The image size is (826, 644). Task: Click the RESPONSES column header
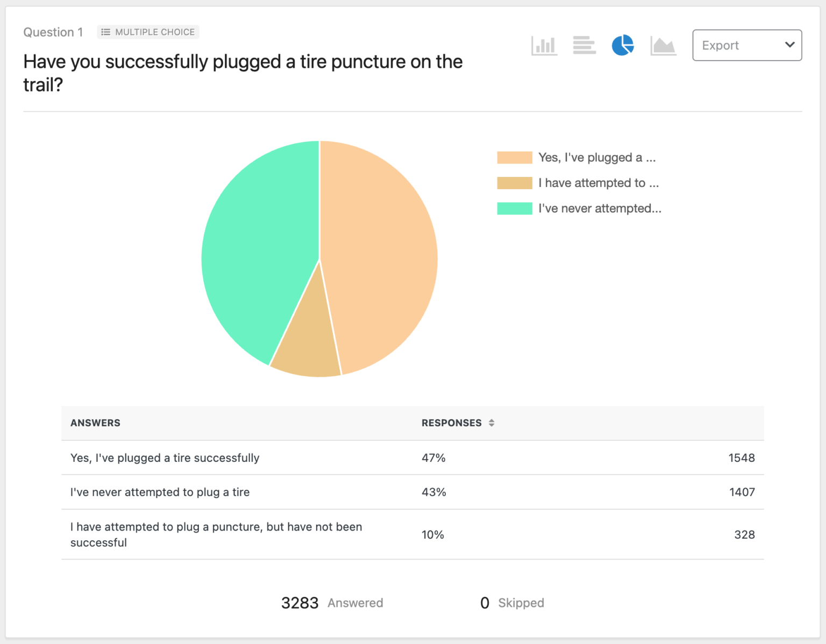[451, 423]
